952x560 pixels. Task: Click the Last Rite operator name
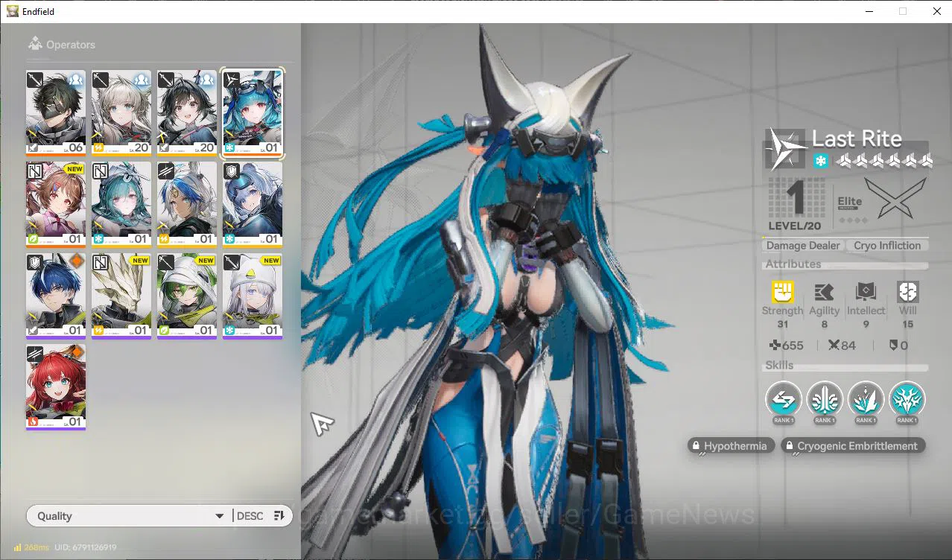857,139
